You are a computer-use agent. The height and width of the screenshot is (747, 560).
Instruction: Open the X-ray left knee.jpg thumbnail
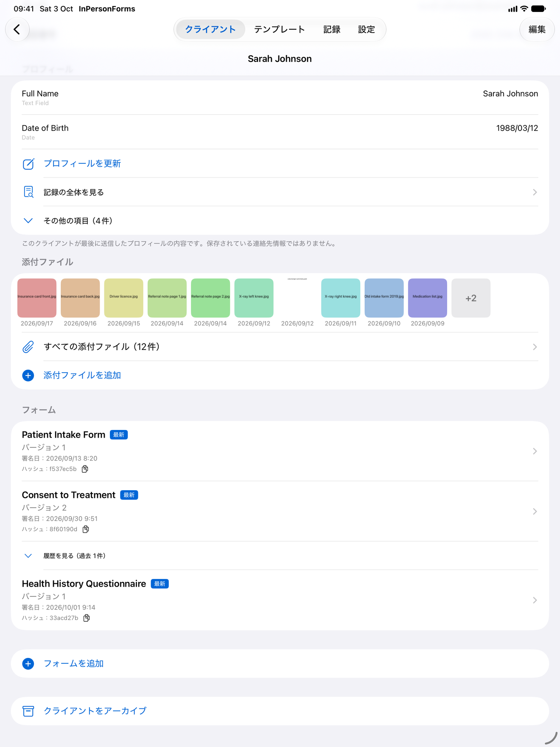click(254, 298)
